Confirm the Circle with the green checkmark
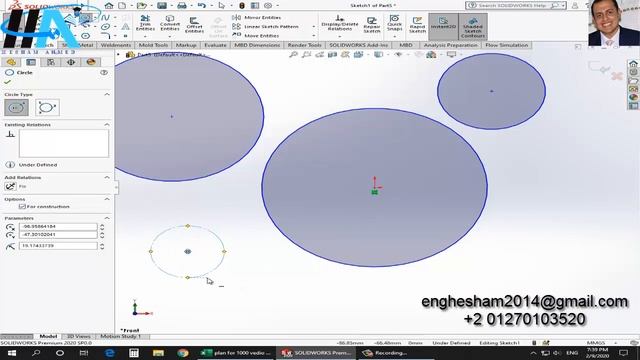The width and height of the screenshot is (640, 360). tap(7, 82)
